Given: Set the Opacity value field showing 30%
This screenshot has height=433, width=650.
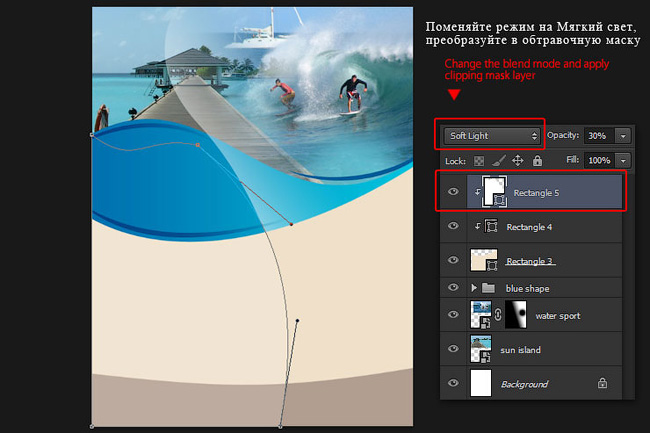Looking at the screenshot, I should point(599,136).
